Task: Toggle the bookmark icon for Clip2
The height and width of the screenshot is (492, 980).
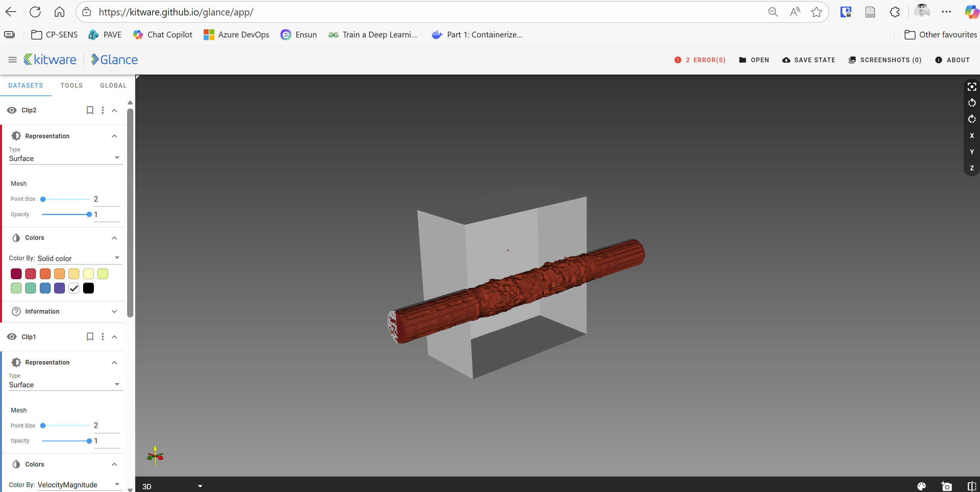Action: (90, 110)
